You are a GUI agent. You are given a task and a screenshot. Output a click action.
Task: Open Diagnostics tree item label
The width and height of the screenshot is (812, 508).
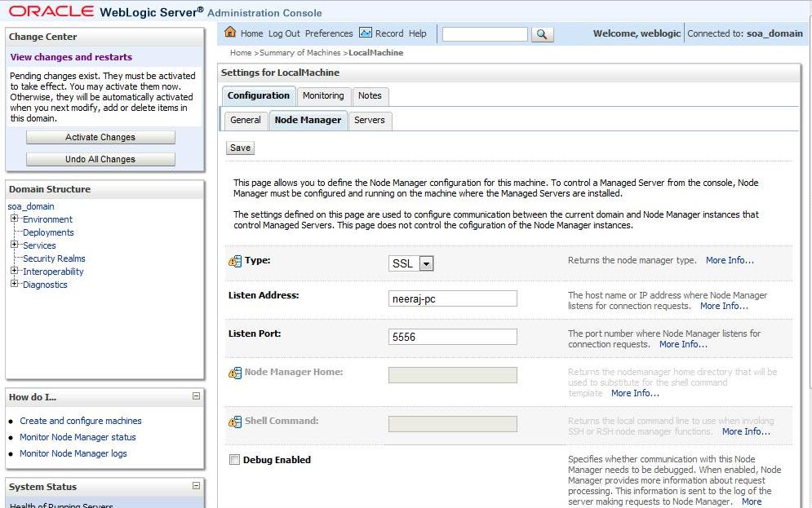pyautogui.click(x=45, y=285)
